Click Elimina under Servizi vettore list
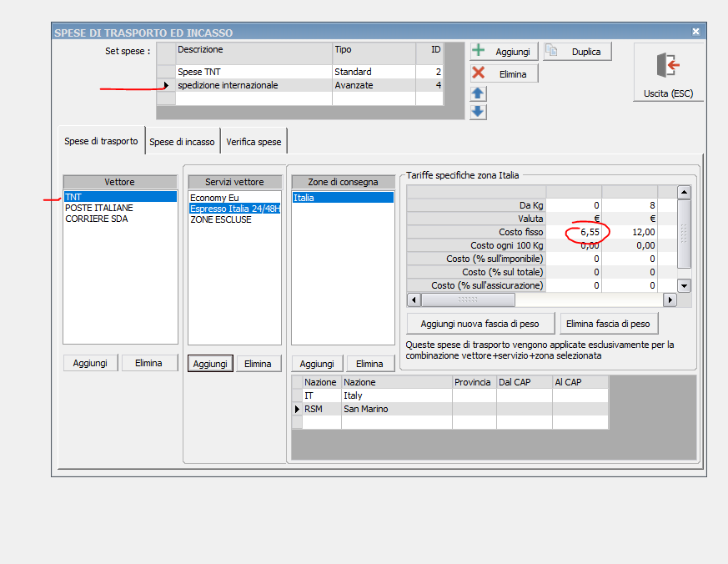 click(x=259, y=364)
